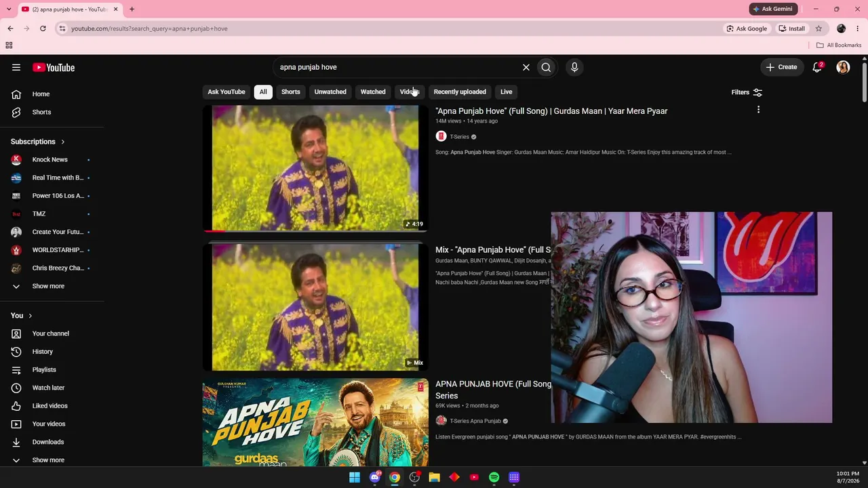Run the search with the magnifier button

click(x=546, y=67)
